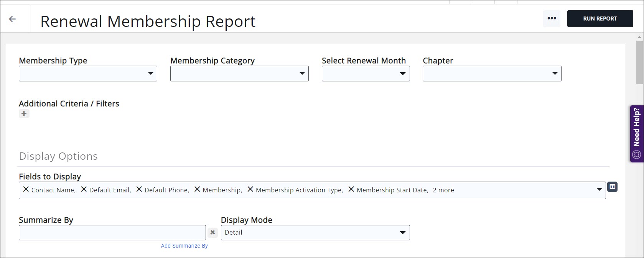
Task: Open the Select Renewal Month dropdown
Action: (x=366, y=74)
